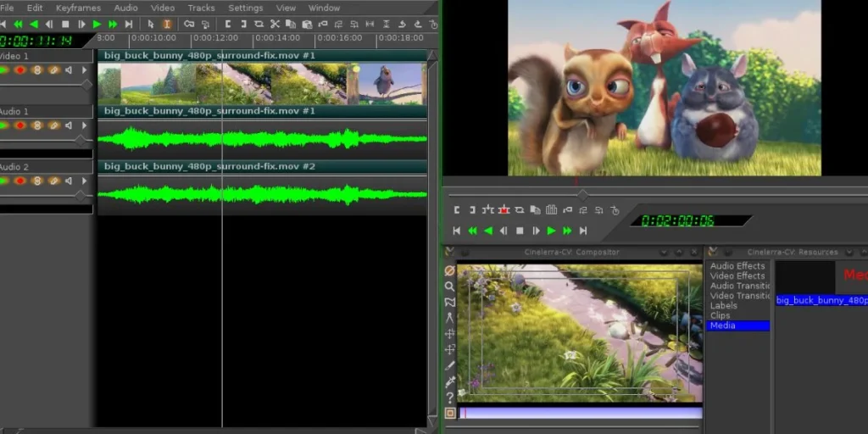Select Clips folder in Resources list
The height and width of the screenshot is (434, 868).
[721, 315]
